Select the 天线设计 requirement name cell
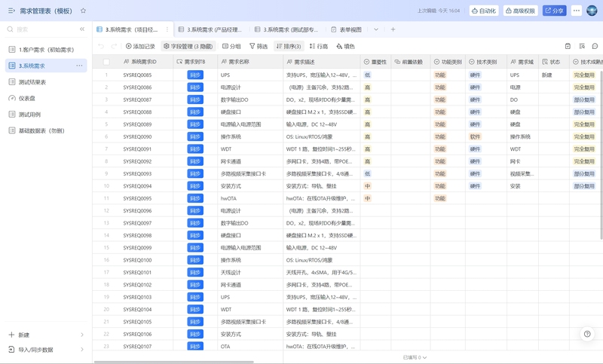Image resolution: width=603 pixels, height=364 pixels. (250, 272)
